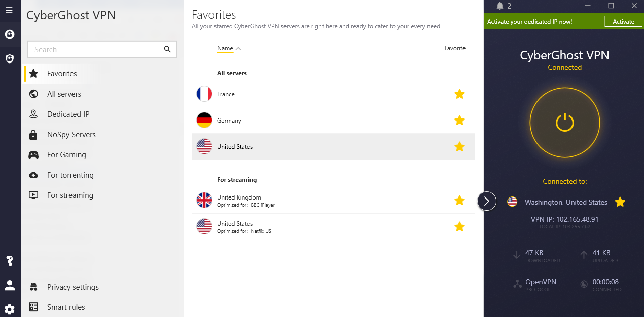The height and width of the screenshot is (317, 644).
Task: Toggle favorite star for Washington, United States
Action: pos(620,202)
